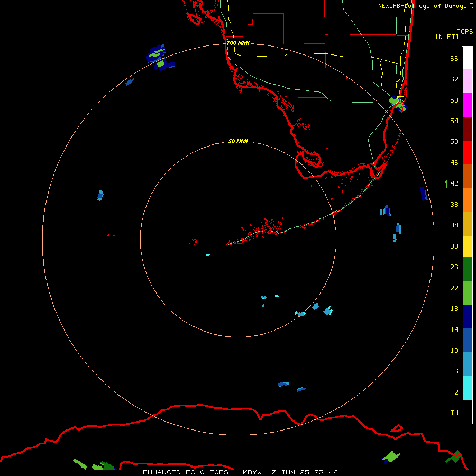Click the "66" scale label
This screenshot has height=476, width=476.
pos(454,58)
